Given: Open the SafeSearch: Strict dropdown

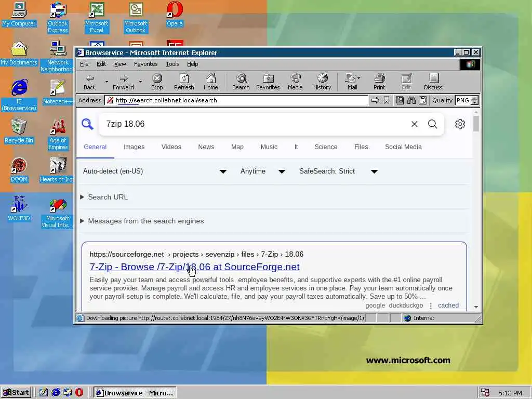Looking at the screenshot, I should click(339, 171).
